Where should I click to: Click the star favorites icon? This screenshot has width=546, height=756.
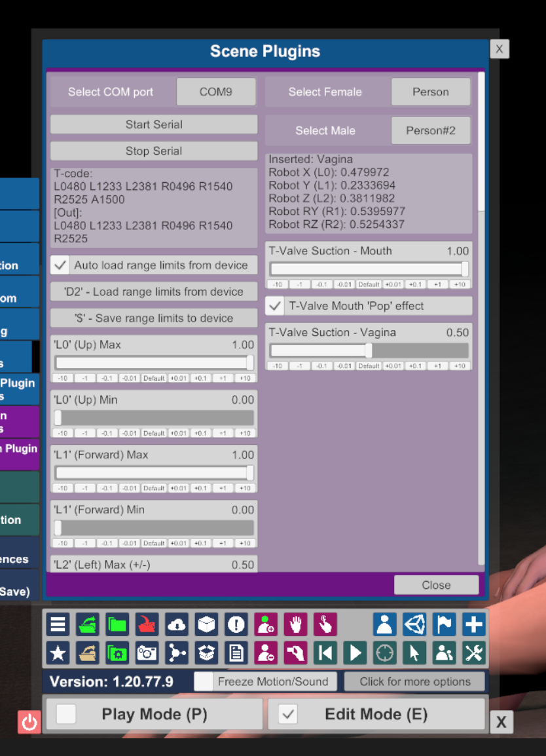click(58, 653)
